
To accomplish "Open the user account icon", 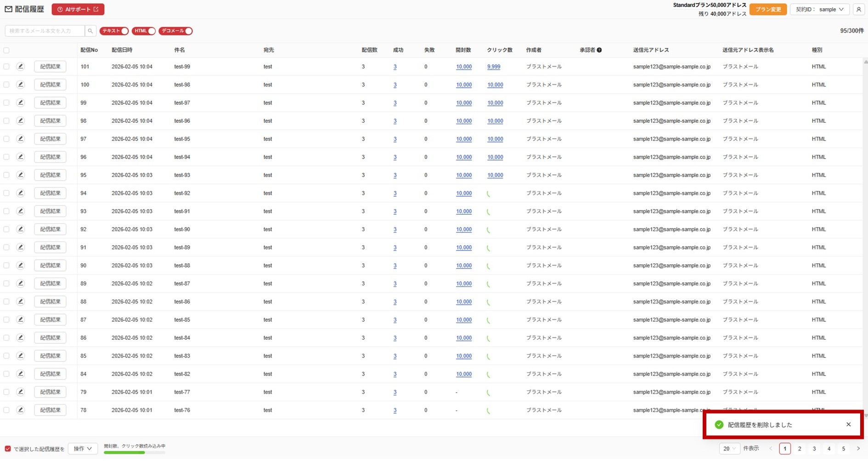I will point(858,9).
